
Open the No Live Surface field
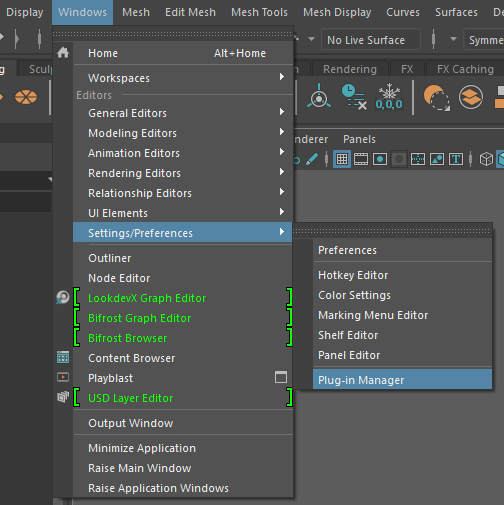click(371, 40)
